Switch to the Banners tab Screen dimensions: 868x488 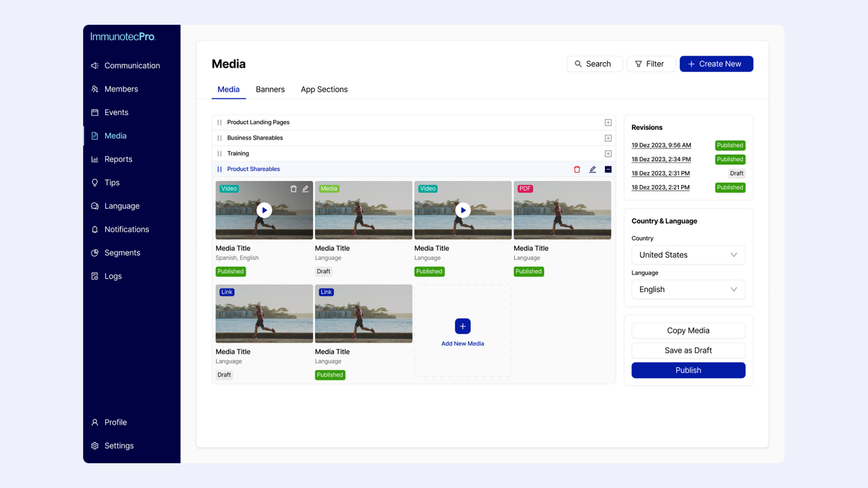point(270,90)
